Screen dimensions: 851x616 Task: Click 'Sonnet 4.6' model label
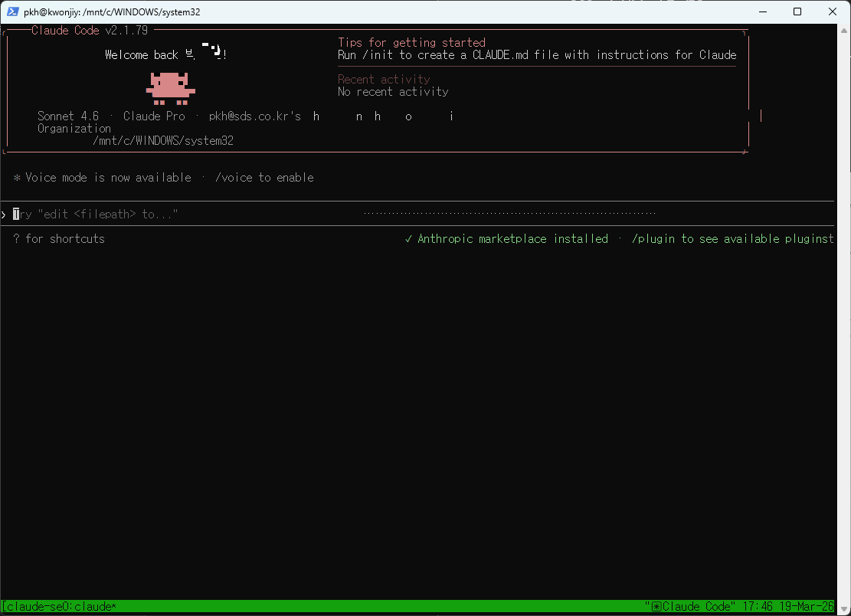(x=68, y=116)
